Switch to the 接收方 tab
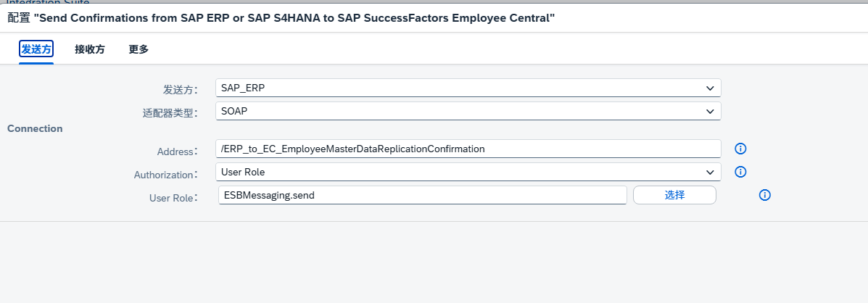The height and width of the screenshot is (303, 868). point(90,49)
